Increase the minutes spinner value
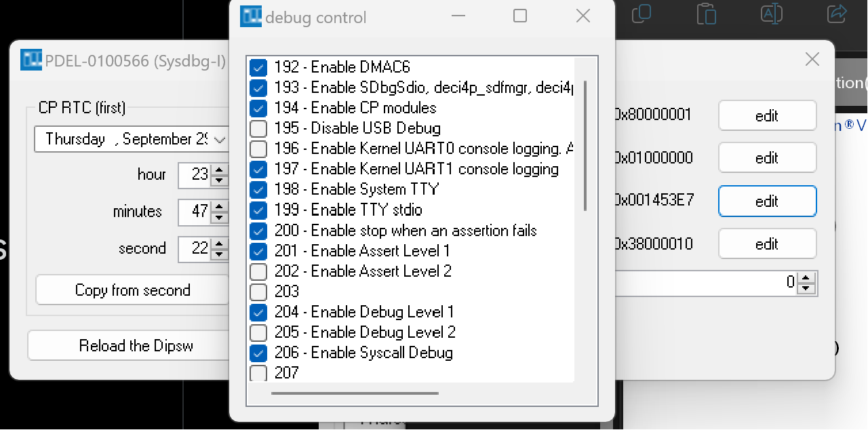Image resolution: width=868 pixels, height=430 pixels. coord(219,207)
